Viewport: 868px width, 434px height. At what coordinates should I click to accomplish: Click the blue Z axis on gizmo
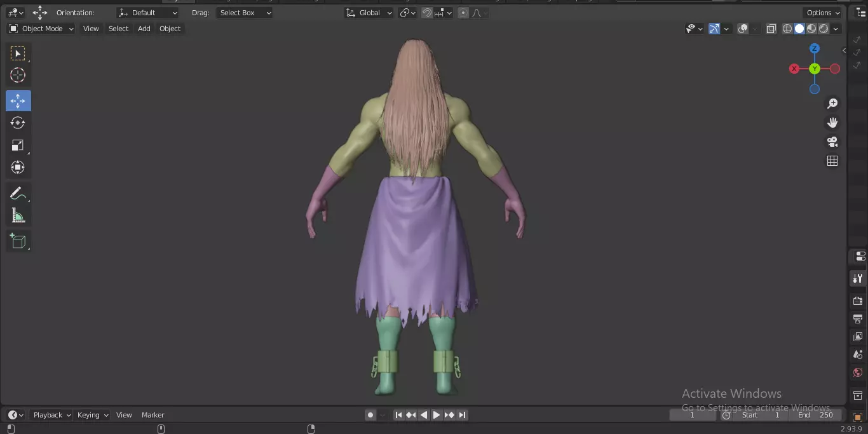coord(815,48)
